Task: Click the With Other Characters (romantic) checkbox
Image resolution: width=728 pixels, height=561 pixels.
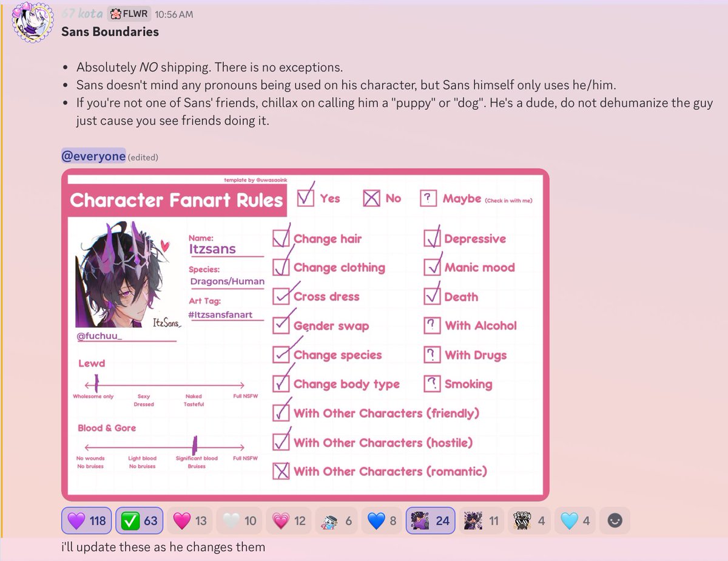Action: 281,471
